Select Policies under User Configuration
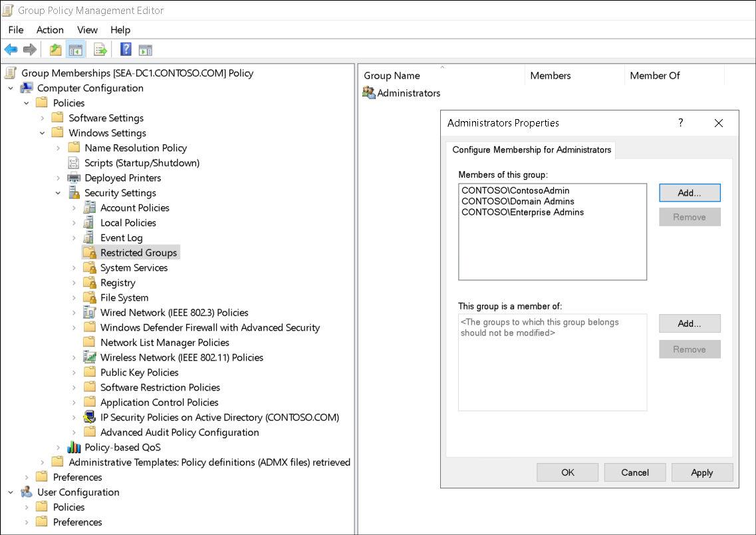 tap(68, 507)
